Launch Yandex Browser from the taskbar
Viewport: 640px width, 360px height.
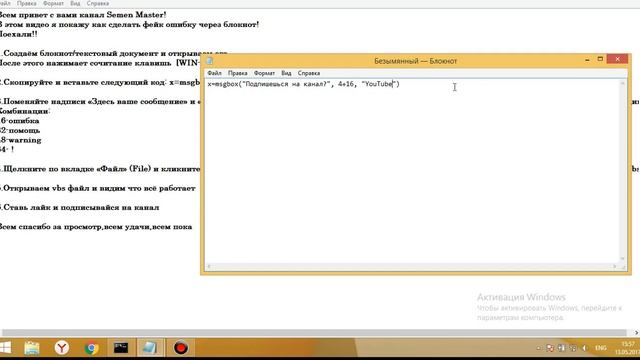[x=62, y=348]
